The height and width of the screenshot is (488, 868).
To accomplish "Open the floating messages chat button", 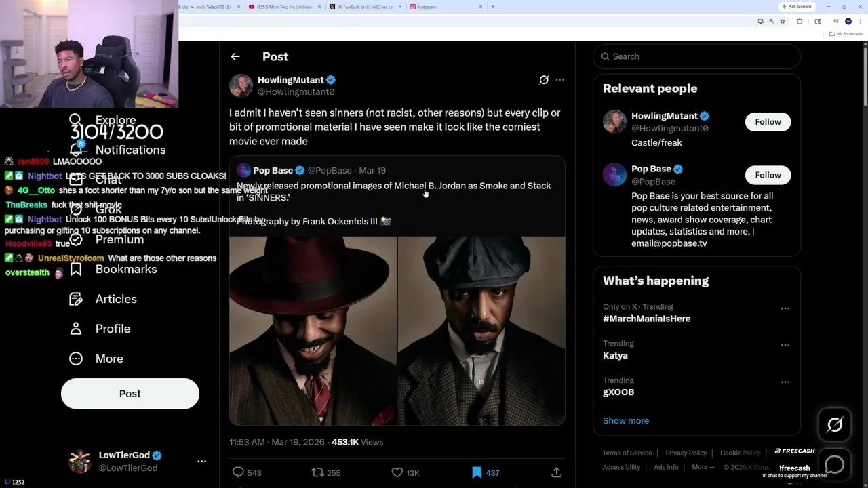I will click(835, 464).
